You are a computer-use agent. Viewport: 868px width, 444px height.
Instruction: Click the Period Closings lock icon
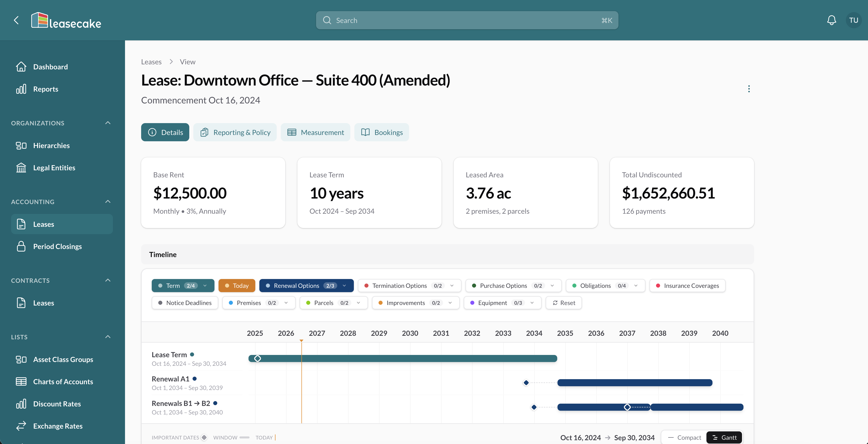pos(21,246)
